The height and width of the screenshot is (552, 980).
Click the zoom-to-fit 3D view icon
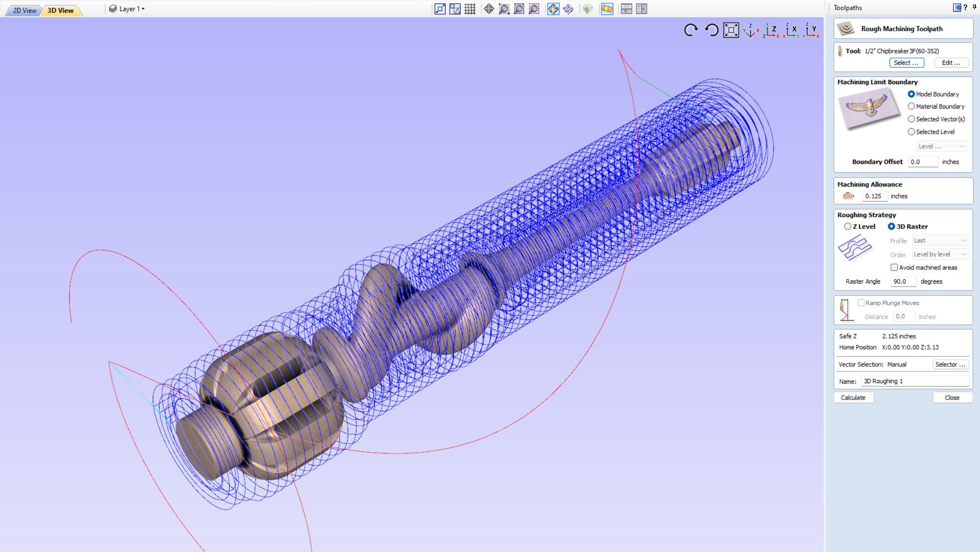click(731, 30)
